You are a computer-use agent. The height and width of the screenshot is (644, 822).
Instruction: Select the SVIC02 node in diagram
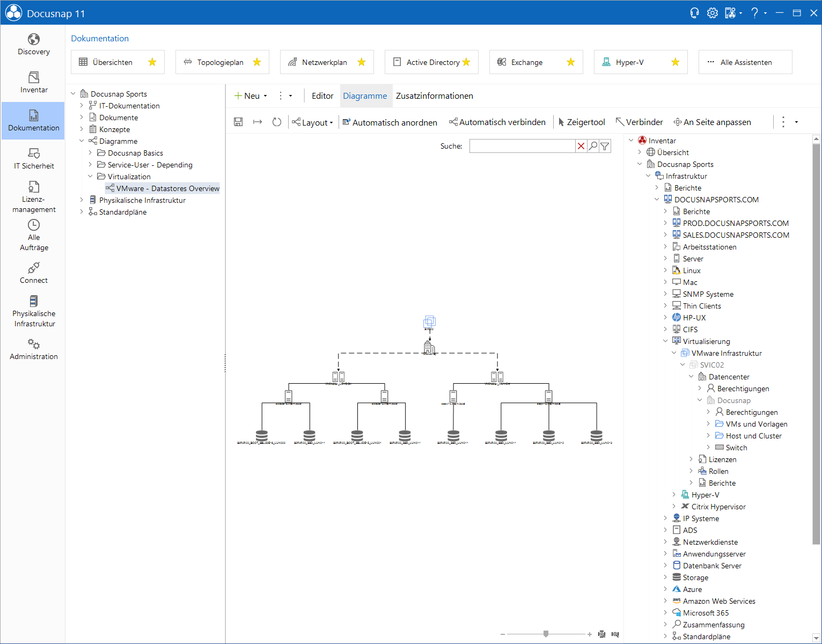coord(429,322)
